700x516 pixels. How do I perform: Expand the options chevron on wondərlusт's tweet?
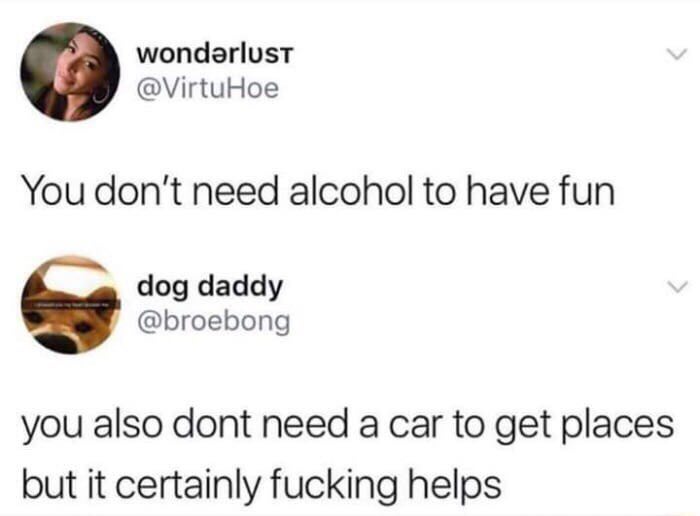[675, 54]
